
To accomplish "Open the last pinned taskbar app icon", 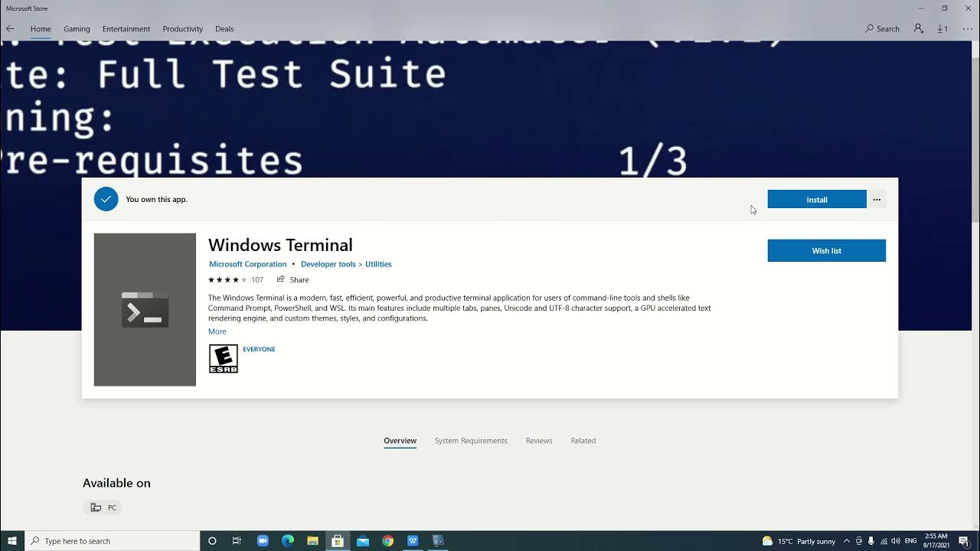I will coord(439,541).
